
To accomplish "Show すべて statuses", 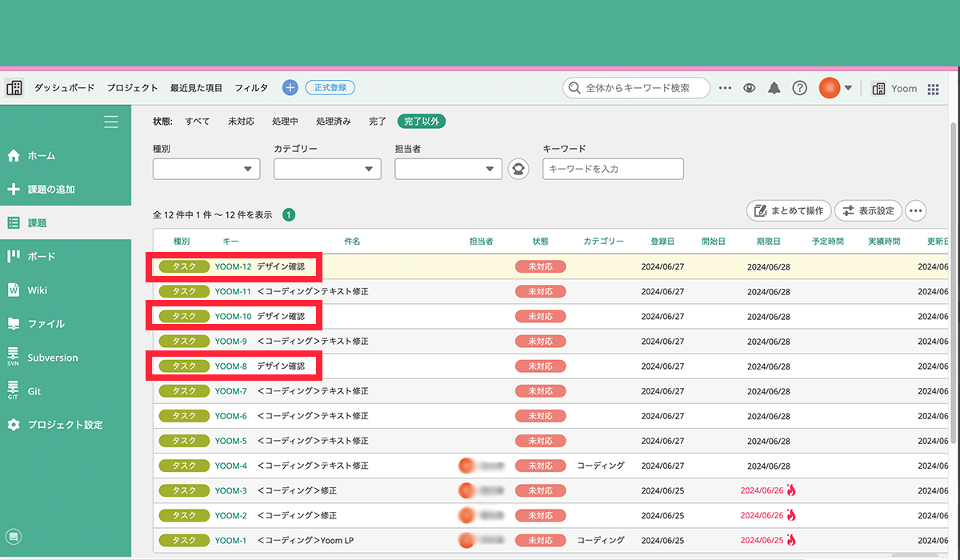I will (x=198, y=122).
